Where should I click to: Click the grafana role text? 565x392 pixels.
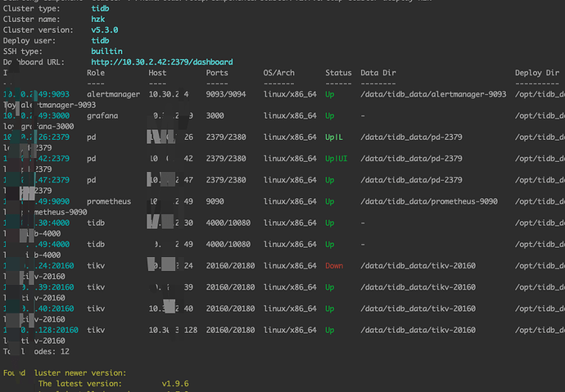102,116
